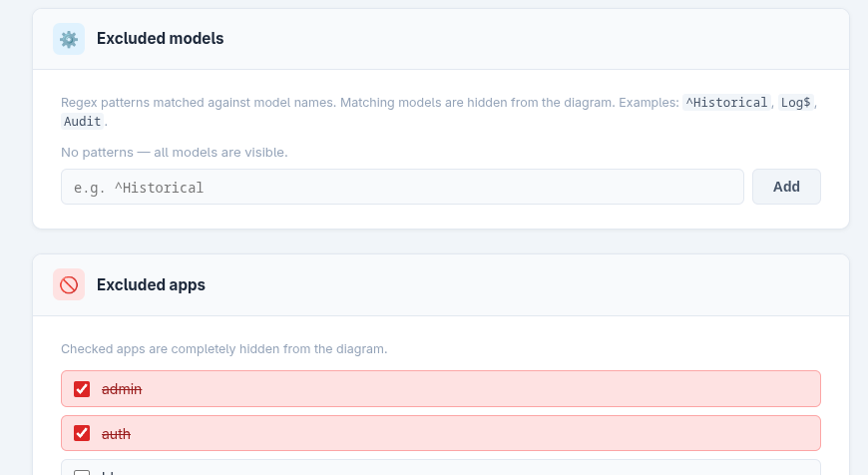This screenshot has width=868, height=475.
Task: Uncheck the auth app checkbox
Action: click(x=82, y=434)
